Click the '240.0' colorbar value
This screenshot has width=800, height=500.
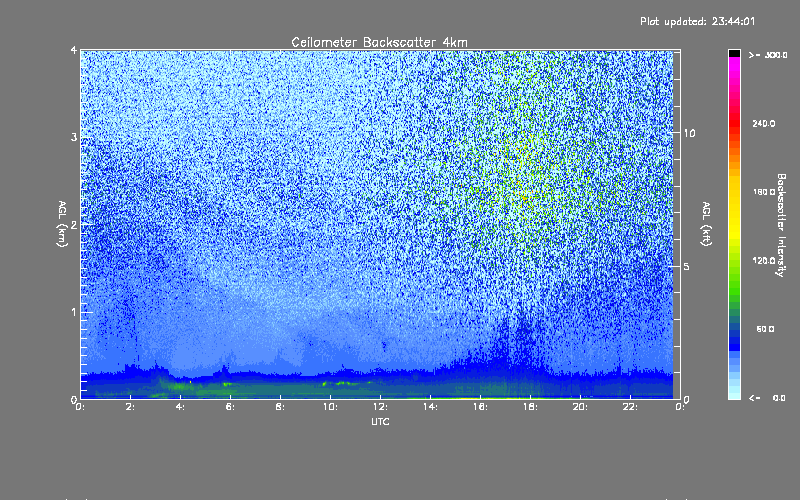764,123
